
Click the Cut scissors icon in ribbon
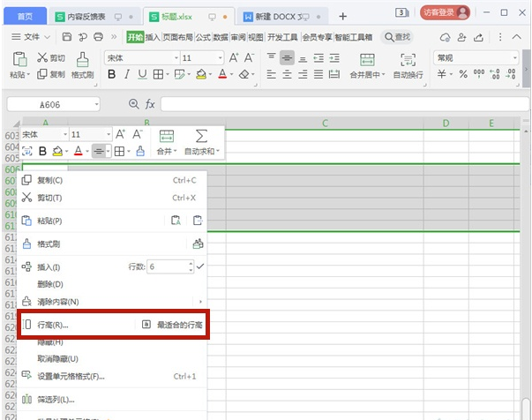point(42,57)
